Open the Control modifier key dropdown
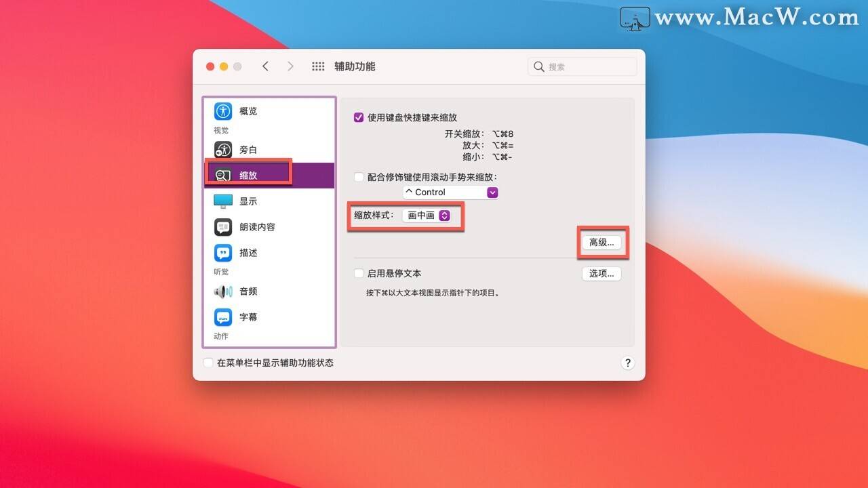Screen dimensions: 868x488 (450, 192)
